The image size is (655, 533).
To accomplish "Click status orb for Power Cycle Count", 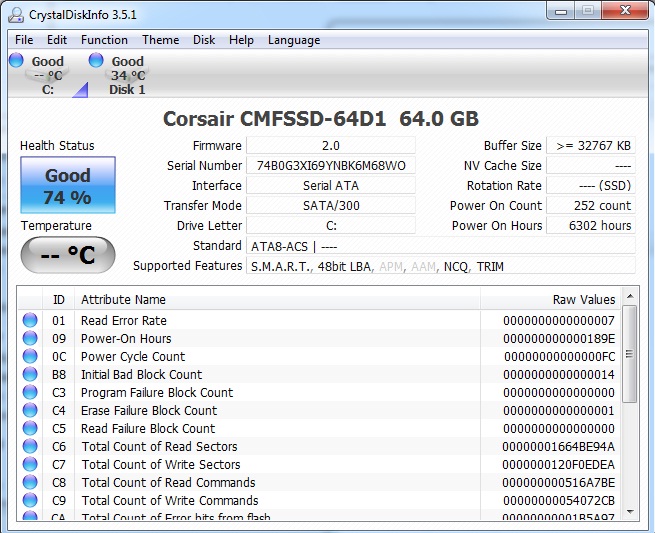I will (x=30, y=356).
